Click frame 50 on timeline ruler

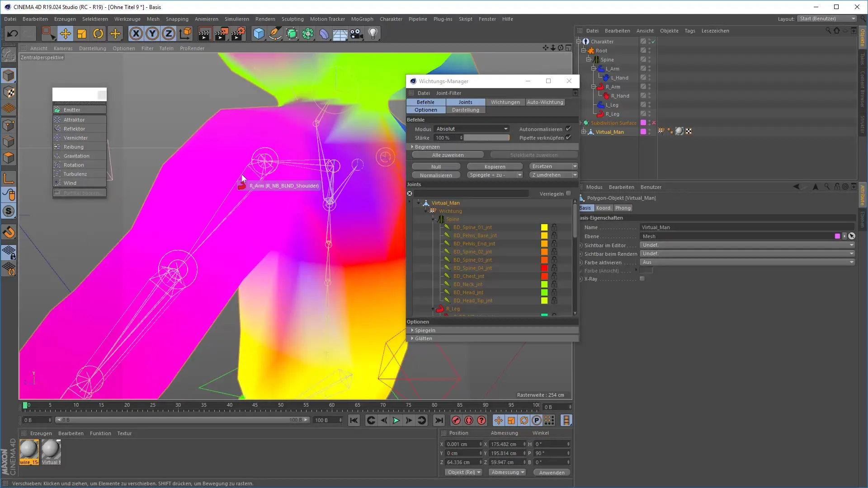point(281,405)
